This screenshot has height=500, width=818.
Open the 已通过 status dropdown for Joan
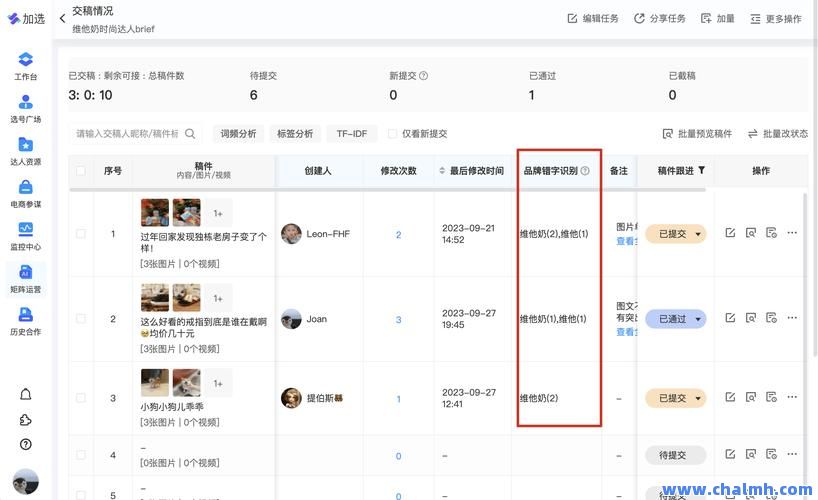pos(676,319)
